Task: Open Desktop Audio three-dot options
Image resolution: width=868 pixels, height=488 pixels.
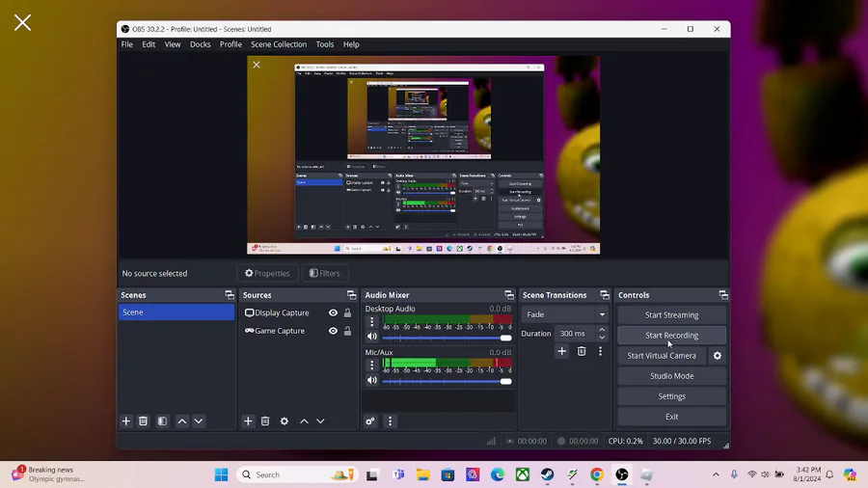Action: pos(372,321)
